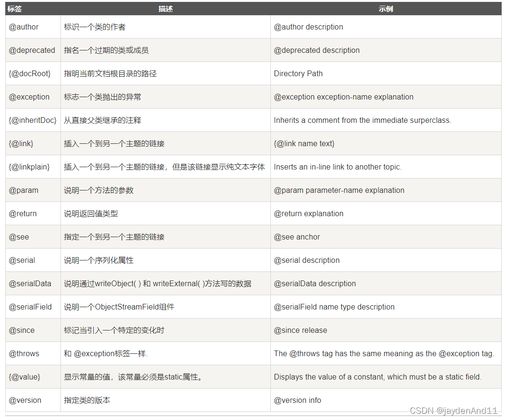Click example '@see anchor'

coord(297,237)
